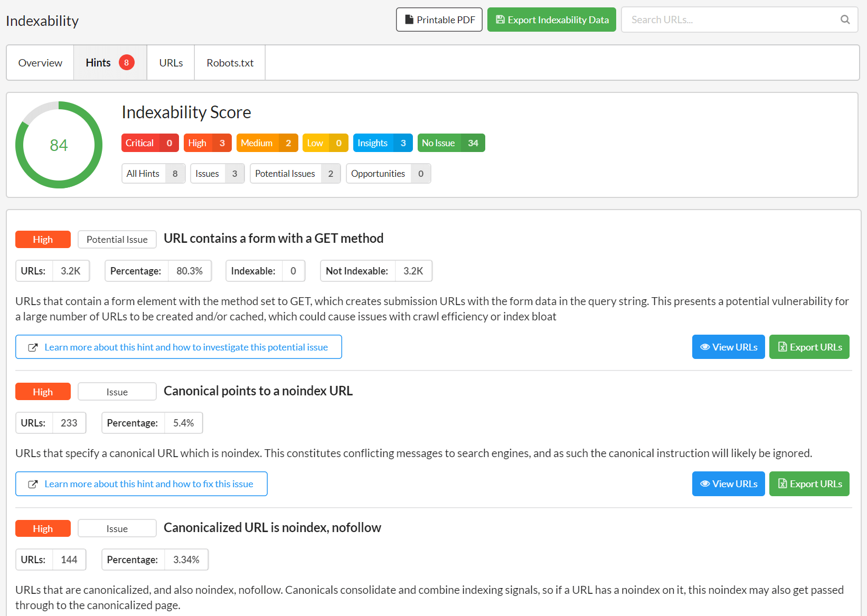The image size is (867, 616).
Task: Show only Potential Issues hints
Action: tap(295, 174)
